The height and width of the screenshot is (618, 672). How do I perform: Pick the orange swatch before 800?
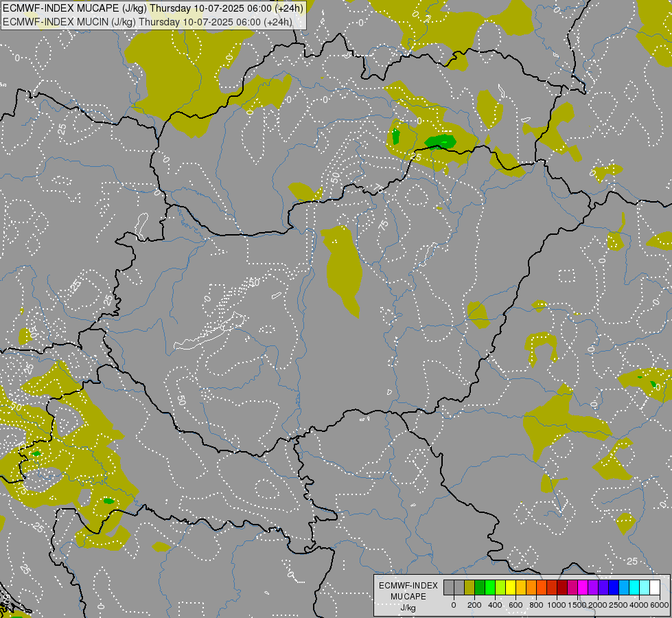tap(531, 587)
